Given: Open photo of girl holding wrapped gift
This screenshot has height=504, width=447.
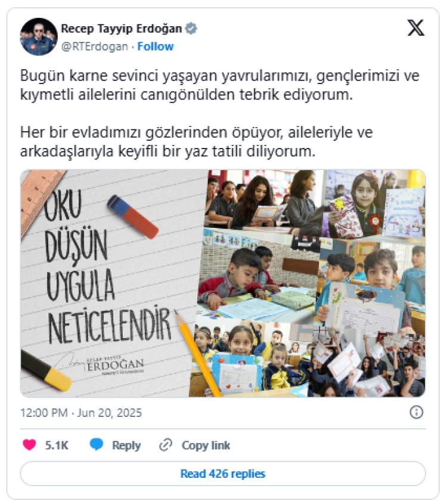Looking at the screenshot, I should click(x=374, y=204).
